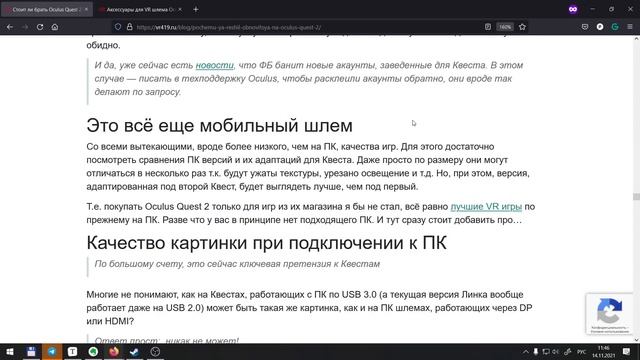Open the white T app in taskbar
Viewport: 640px width, 360px height.
(72, 351)
